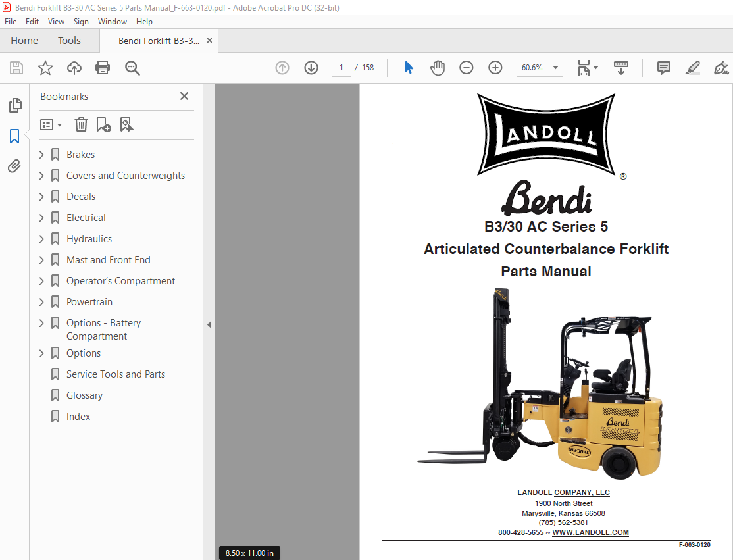Screen dimensions: 733x560
Task: Expand Options - Battery Compartment bookmark
Action: (41, 322)
